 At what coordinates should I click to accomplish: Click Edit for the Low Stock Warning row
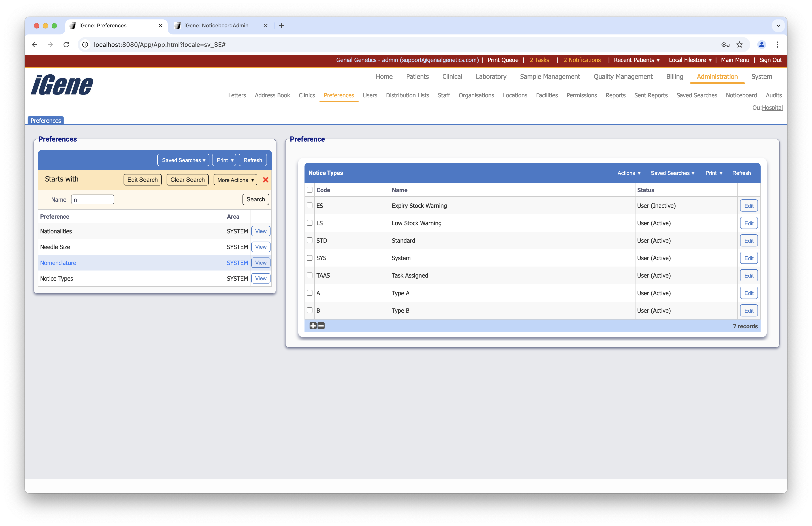(748, 223)
